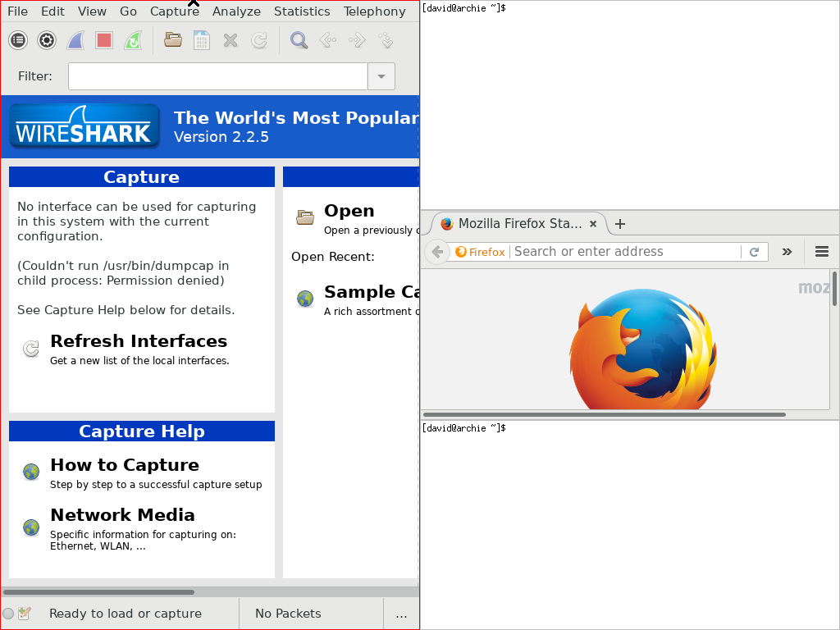
Task: Click 'See Capture Help below for details.' text
Action: 126,310
